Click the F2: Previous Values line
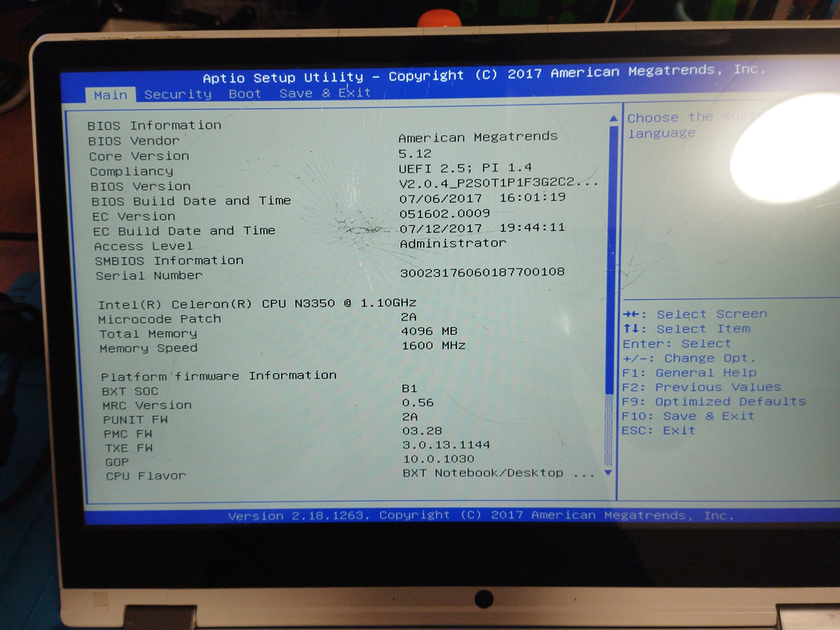This screenshot has width=840, height=630. pyautogui.click(x=701, y=387)
